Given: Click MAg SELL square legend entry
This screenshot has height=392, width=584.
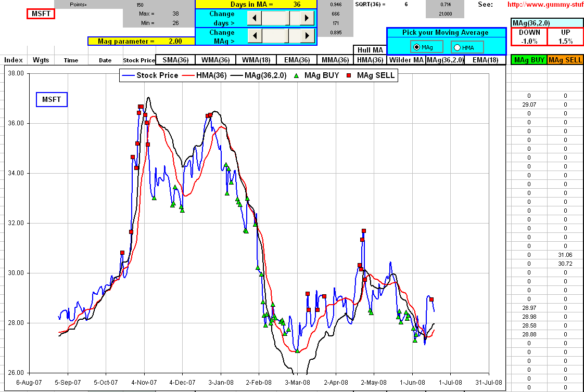Looking at the screenshot, I should click(x=370, y=75).
